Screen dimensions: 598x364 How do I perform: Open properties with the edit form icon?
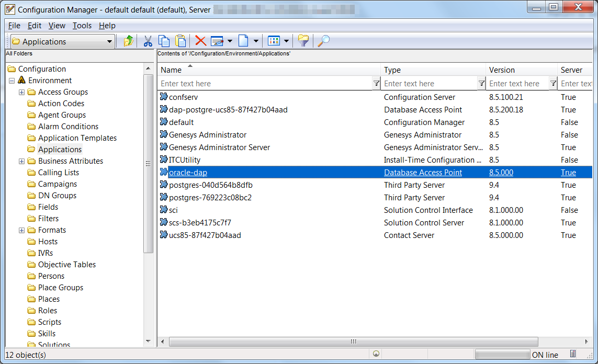[x=217, y=41]
